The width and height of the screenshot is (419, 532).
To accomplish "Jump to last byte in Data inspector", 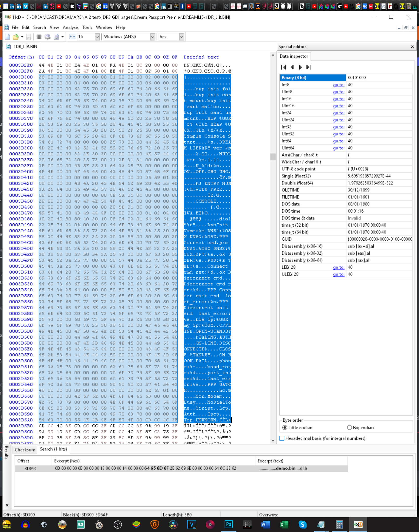I will pos(309,67).
